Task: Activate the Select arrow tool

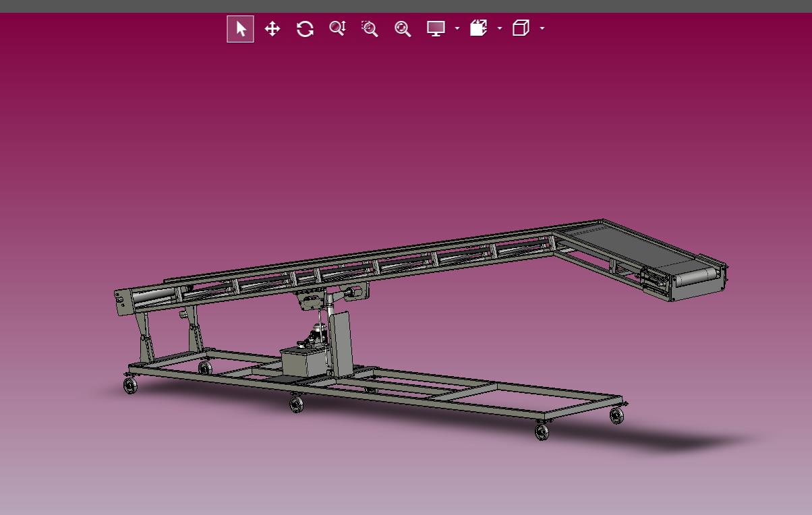Action: click(240, 29)
